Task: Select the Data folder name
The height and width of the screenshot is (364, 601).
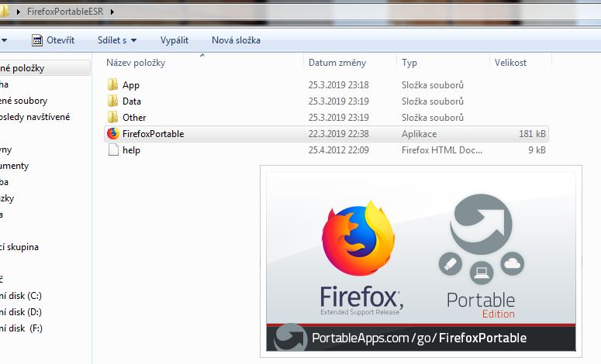Action: [132, 101]
